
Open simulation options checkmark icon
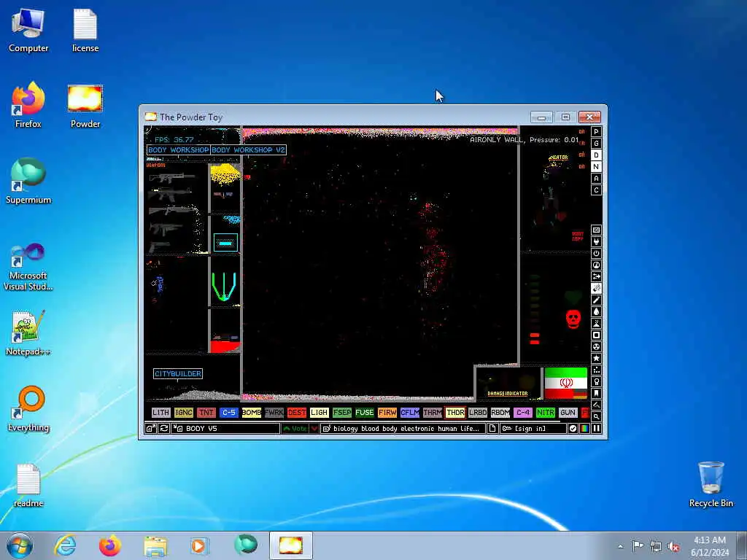point(573,429)
